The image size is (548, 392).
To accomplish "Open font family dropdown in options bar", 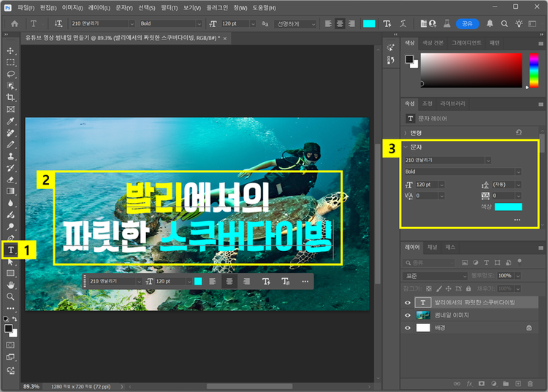I will [x=132, y=24].
